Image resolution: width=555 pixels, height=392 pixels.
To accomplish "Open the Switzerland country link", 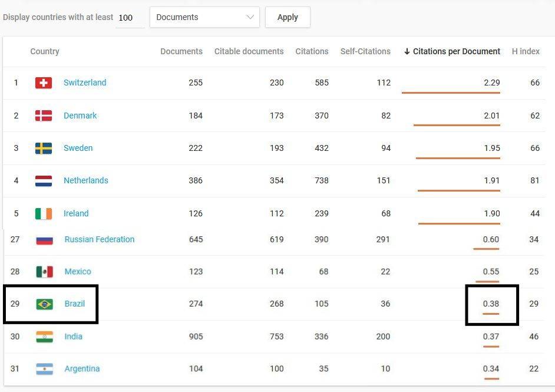I will pyautogui.click(x=85, y=83).
